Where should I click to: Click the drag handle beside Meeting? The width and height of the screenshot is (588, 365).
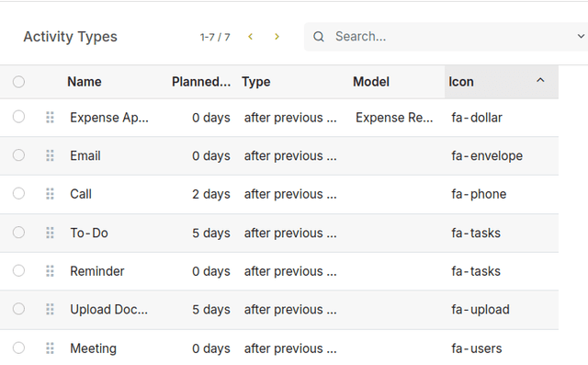[50, 348]
